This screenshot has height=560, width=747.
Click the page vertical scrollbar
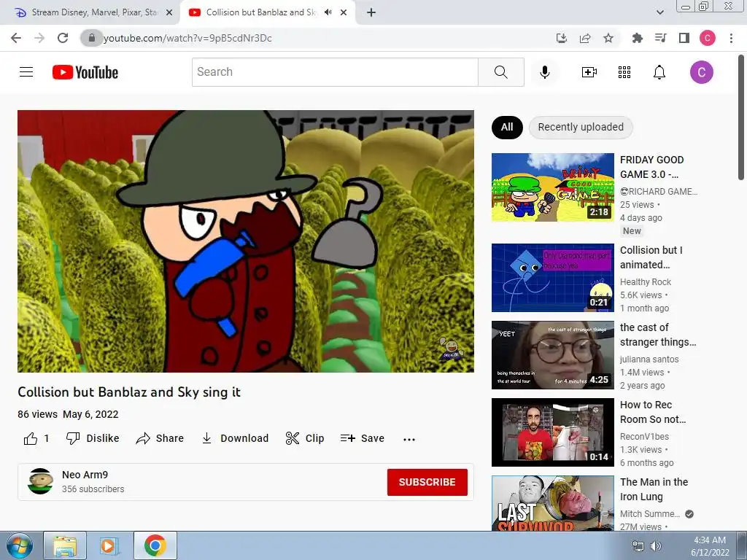coord(741,117)
